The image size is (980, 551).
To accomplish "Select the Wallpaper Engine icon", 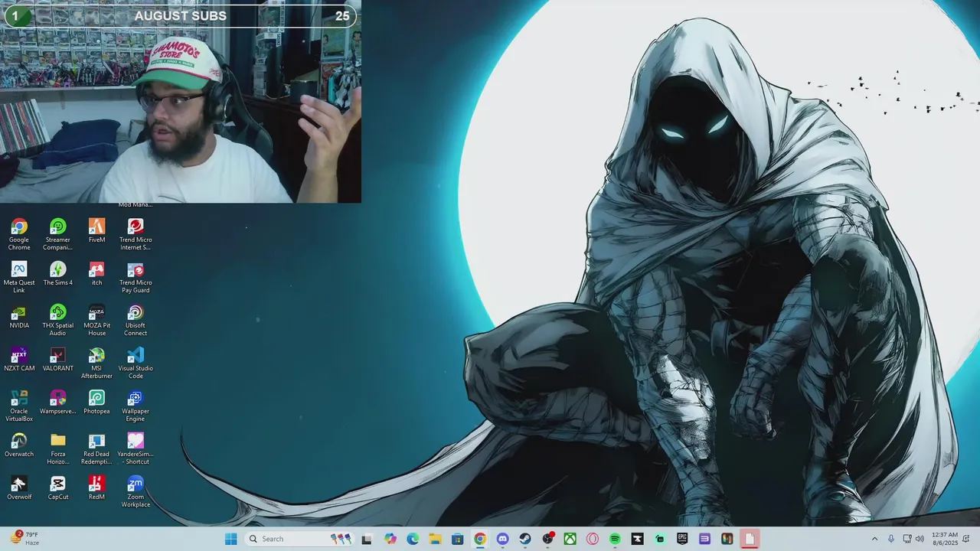I will (x=136, y=406).
